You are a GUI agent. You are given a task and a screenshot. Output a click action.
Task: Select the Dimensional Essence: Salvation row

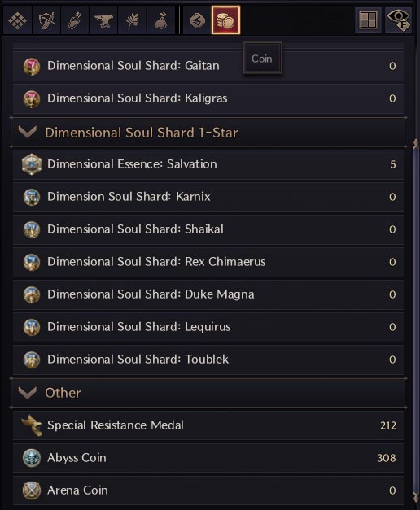pyautogui.click(x=208, y=164)
